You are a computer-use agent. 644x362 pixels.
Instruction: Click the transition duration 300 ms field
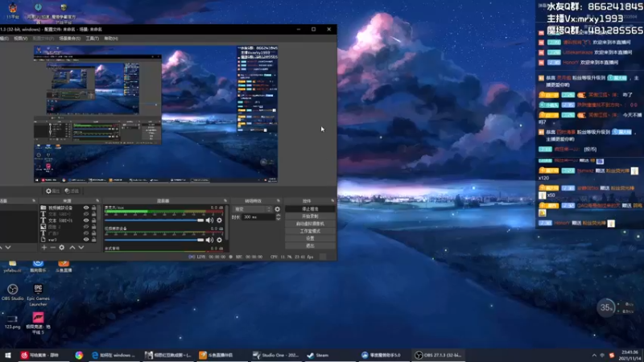(x=258, y=217)
